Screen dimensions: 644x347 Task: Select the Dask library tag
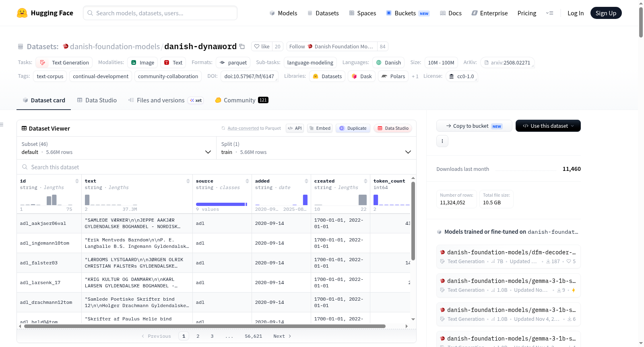[x=361, y=76]
